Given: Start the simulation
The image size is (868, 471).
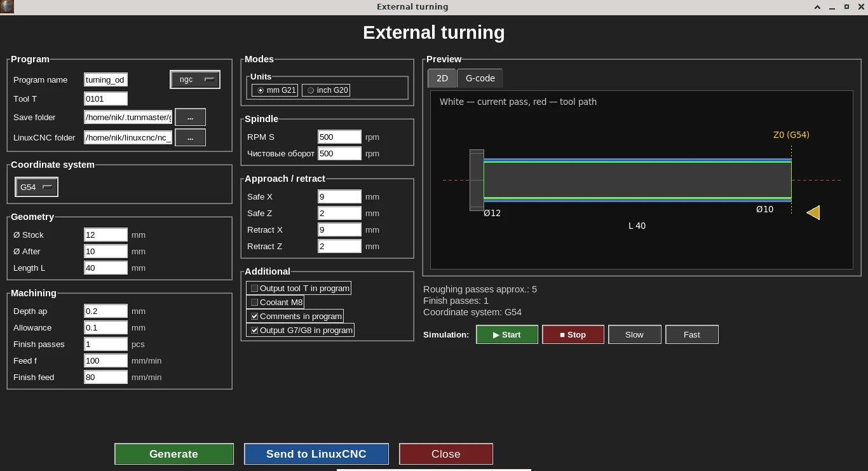Looking at the screenshot, I should (507, 334).
